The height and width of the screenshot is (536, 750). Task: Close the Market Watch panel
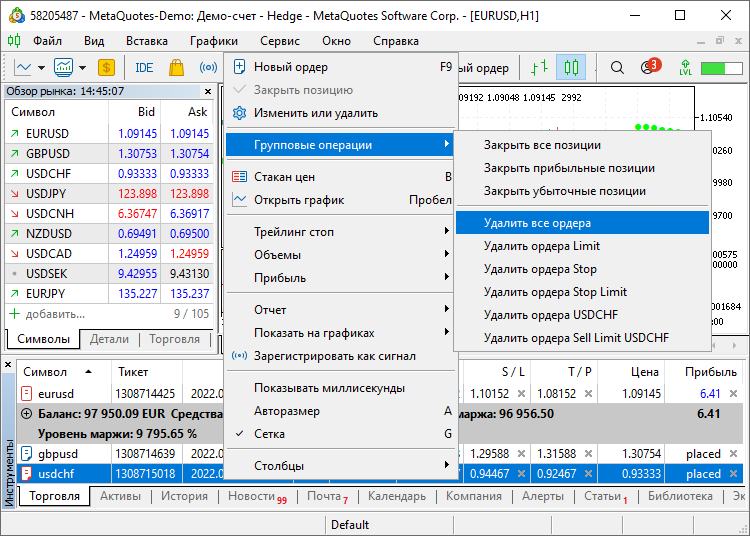coord(208,91)
